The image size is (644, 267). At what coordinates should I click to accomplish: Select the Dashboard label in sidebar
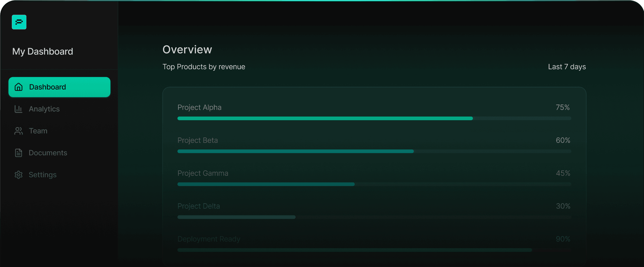(x=48, y=87)
